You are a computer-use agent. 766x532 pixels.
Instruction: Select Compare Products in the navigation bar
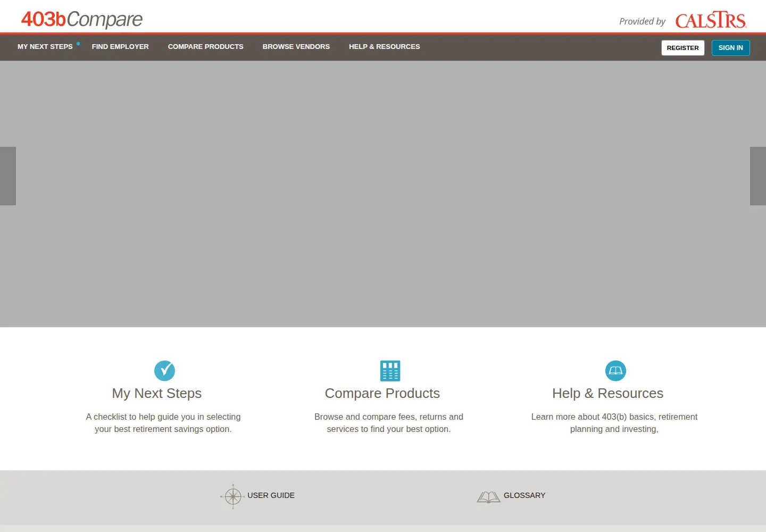click(205, 47)
